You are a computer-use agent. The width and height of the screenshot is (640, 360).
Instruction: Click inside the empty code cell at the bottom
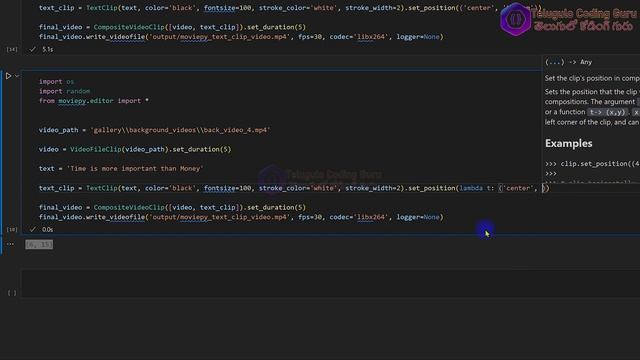point(331,283)
